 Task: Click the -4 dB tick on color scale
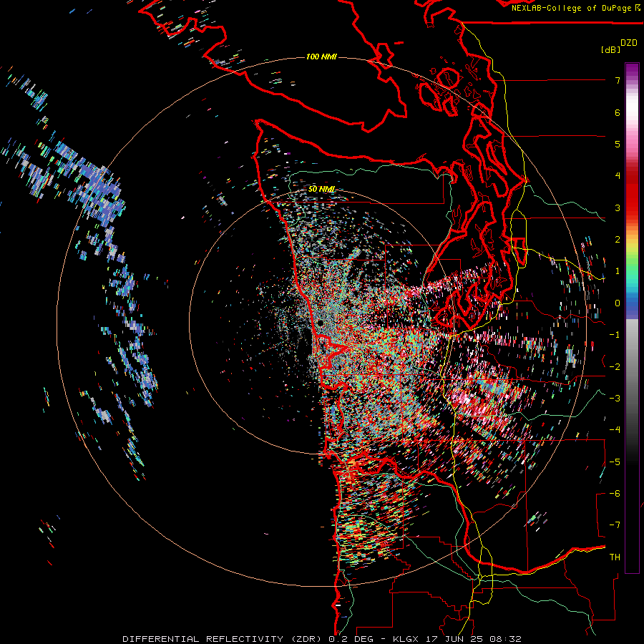pyautogui.click(x=615, y=430)
